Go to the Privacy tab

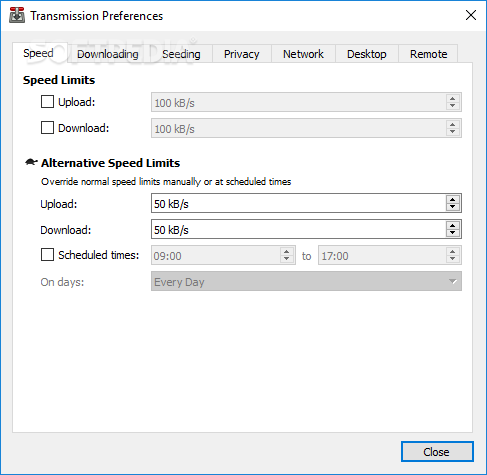point(242,54)
